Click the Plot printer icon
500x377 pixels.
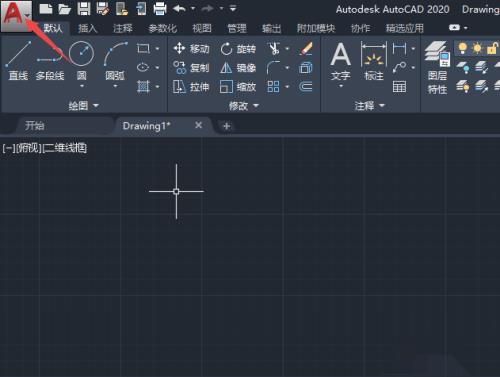tap(160, 9)
